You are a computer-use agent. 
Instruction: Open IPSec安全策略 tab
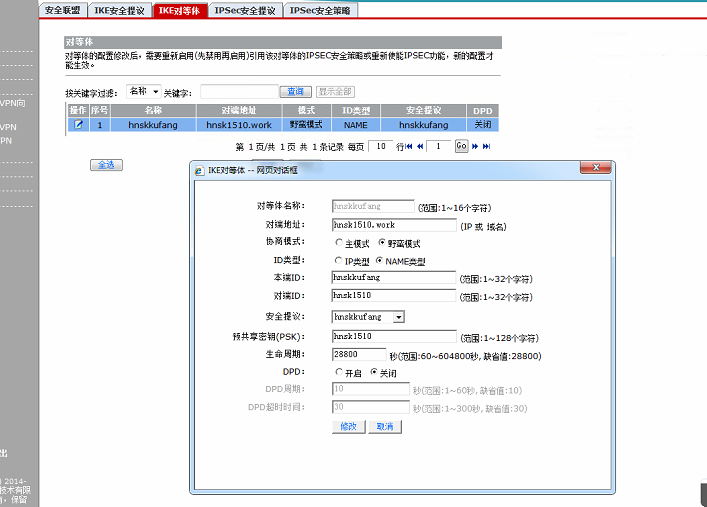tap(320, 10)
